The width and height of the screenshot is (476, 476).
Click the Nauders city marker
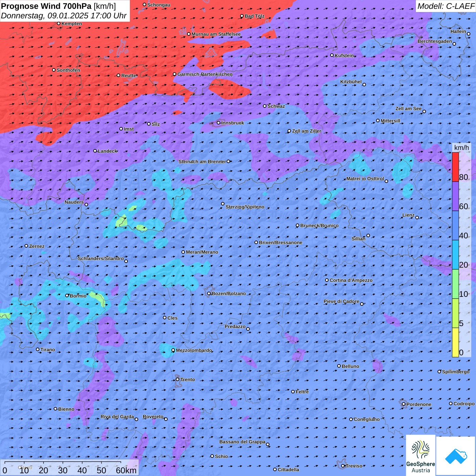(86, 204)
